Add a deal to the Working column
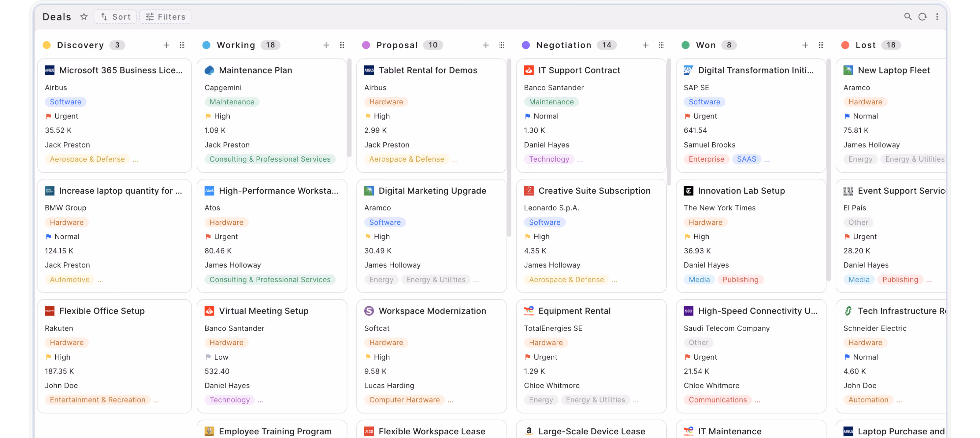The image size is (980, 438). coord(326,45)
